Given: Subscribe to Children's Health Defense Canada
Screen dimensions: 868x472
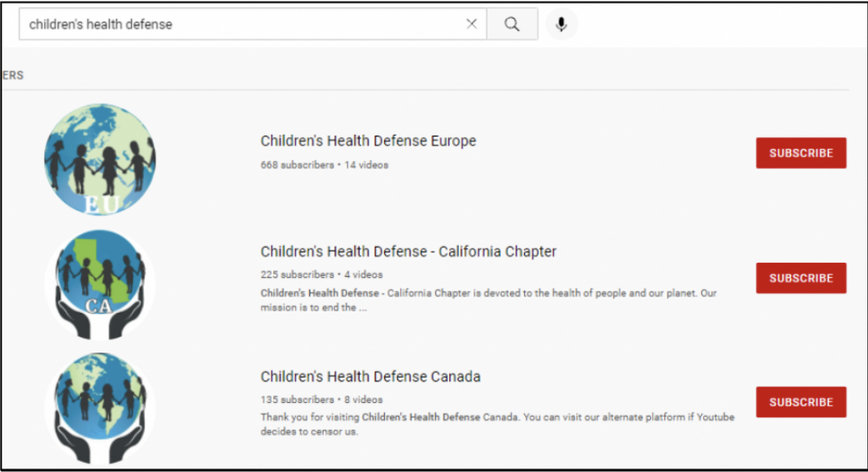Looking at the screenshot, I should (801, 402).
